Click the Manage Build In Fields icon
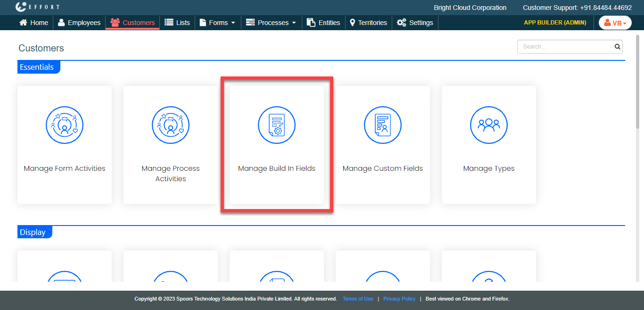 (x=277, y=125)
